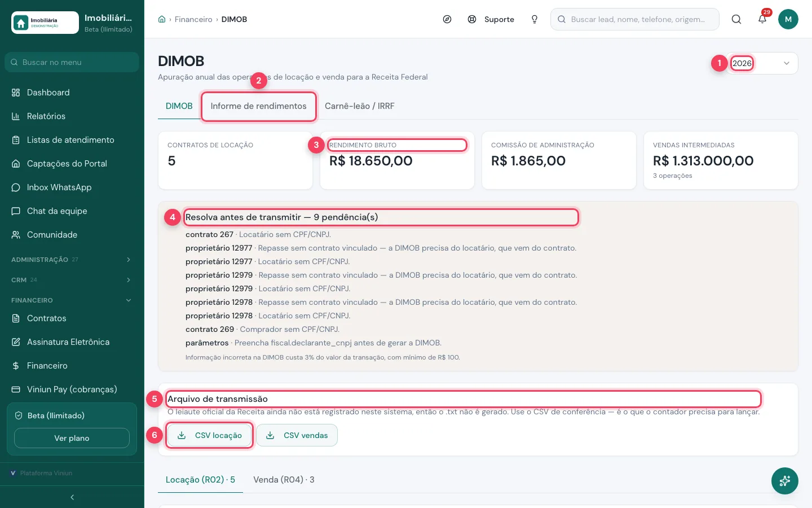Click the Comunidade people icon
812x508 pixels.
pos(16,235)
